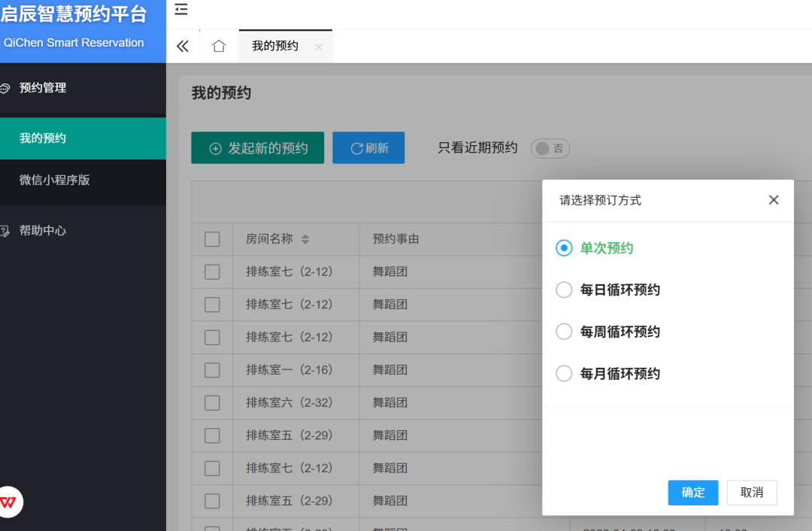Click 舞蹈团 in the 排练室一 row
Image resolution: width=812 pixels, height=531 pixels.
(390, 370)
